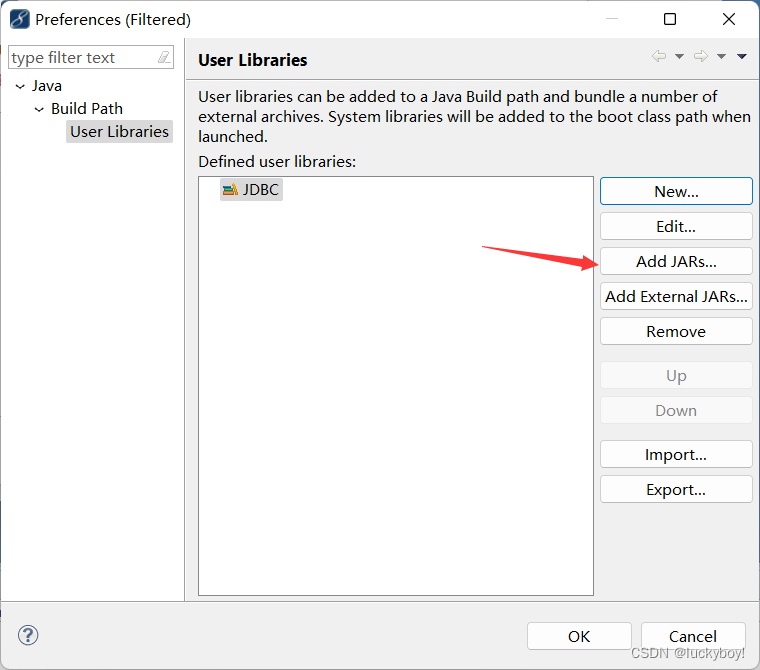The image size is (760, 670).
Task: Maximize the Preferences window
Action: (670, 19)
